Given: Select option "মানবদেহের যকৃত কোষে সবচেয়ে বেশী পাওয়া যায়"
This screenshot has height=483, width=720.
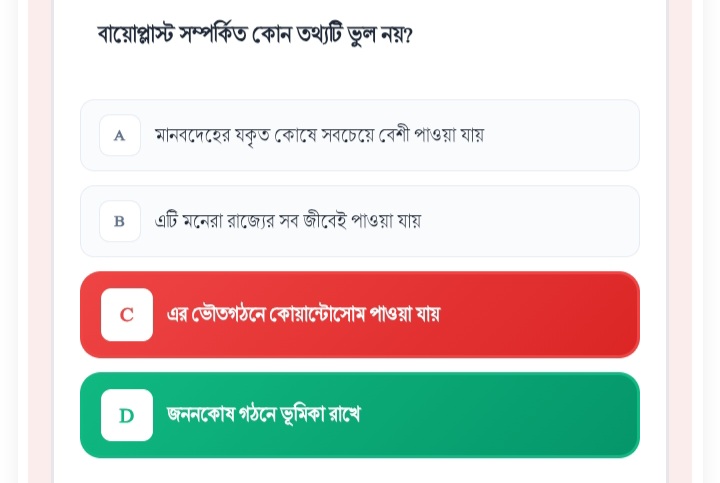Looking at the screenshot, I should (319, 135).
